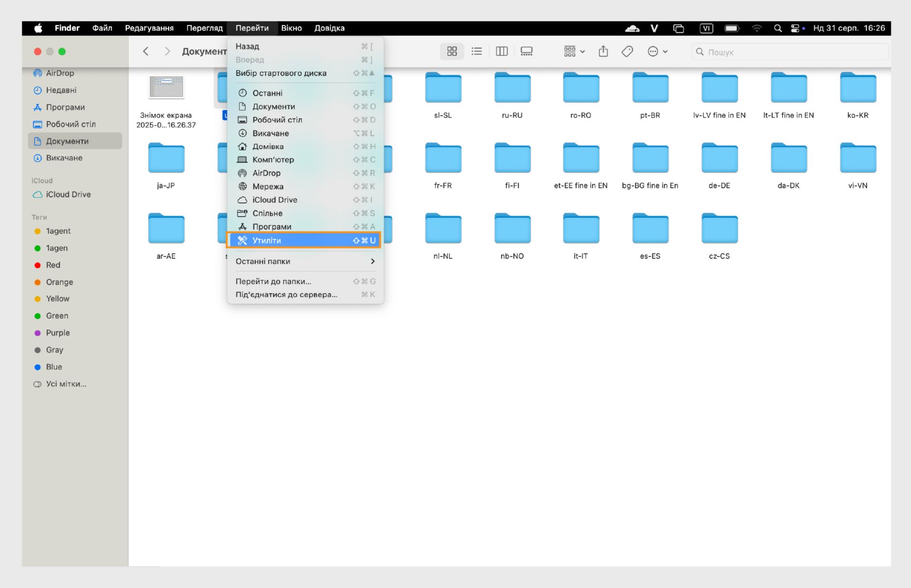
Task: Select iCloud Drive in sidebar
Action: pyautogui.click(x=68, y=194)
